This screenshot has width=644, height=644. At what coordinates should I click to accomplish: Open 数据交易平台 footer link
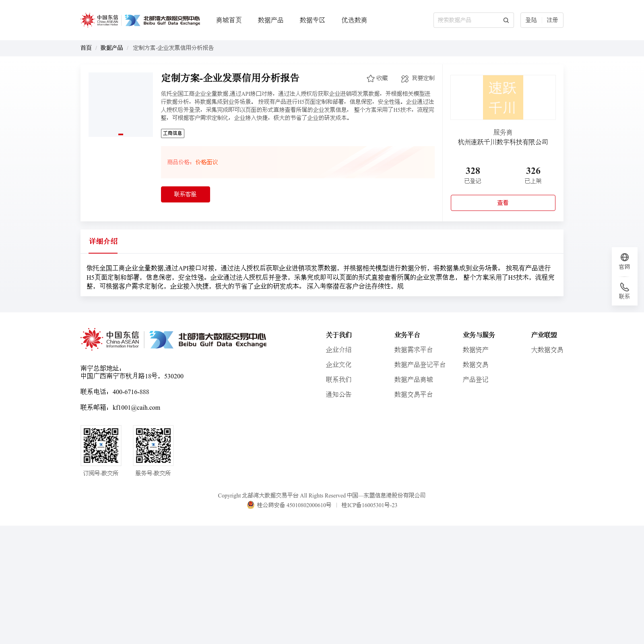coord(413,394)
